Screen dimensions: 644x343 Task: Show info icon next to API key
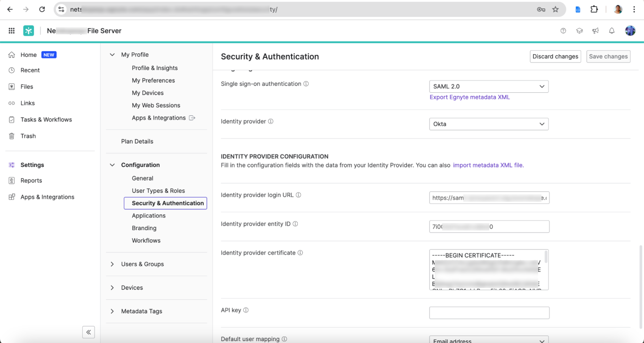click(246, 311)
